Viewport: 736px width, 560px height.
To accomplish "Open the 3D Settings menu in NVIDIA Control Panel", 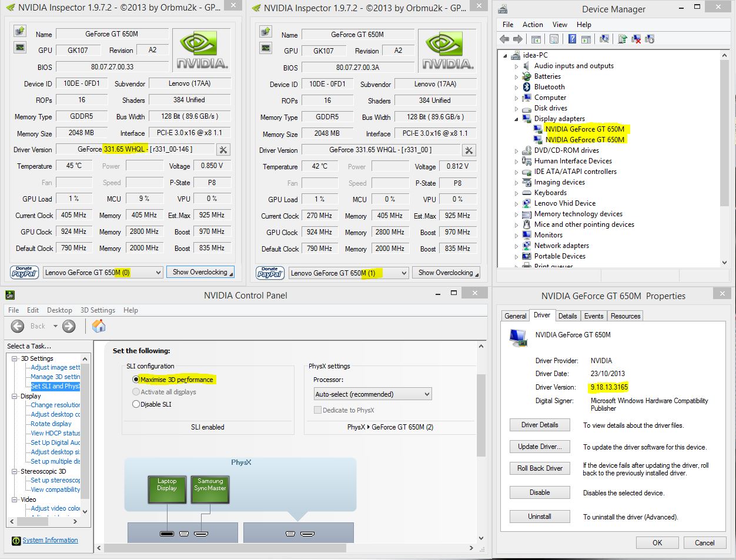I will pyautogui.click(x=98, y=310).
